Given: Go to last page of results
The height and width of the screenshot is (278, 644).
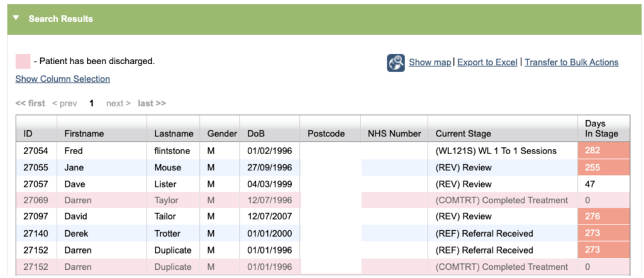Looking at the screenshot, I should (152, 103).
